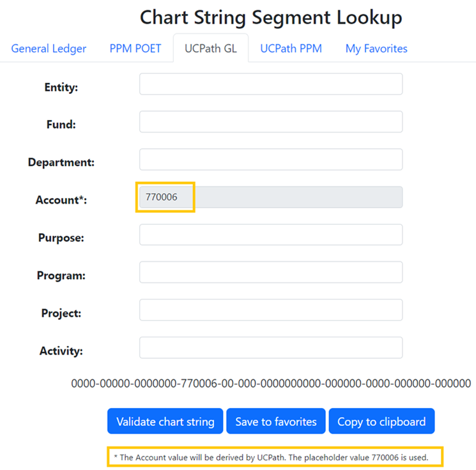Click the Account* field label
476x470 pixels.
[61, 200]
